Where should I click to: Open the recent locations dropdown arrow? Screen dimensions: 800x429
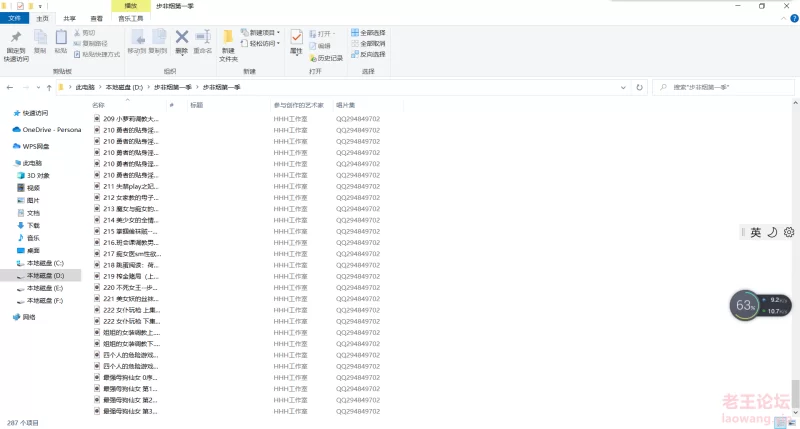pos(38,87)
